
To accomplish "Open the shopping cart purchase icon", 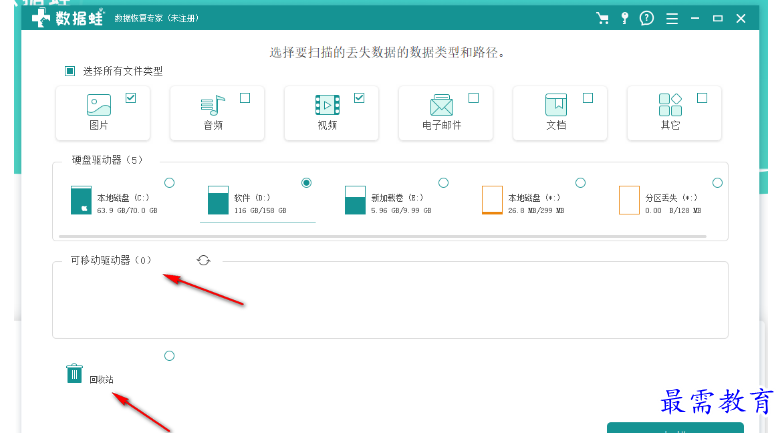I will click(602, 18).
